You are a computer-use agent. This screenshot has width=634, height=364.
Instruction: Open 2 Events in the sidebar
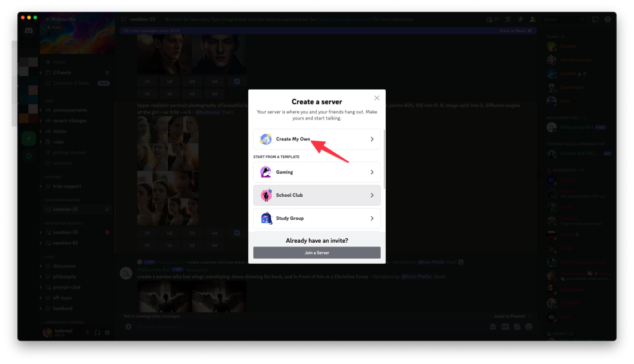77,73
